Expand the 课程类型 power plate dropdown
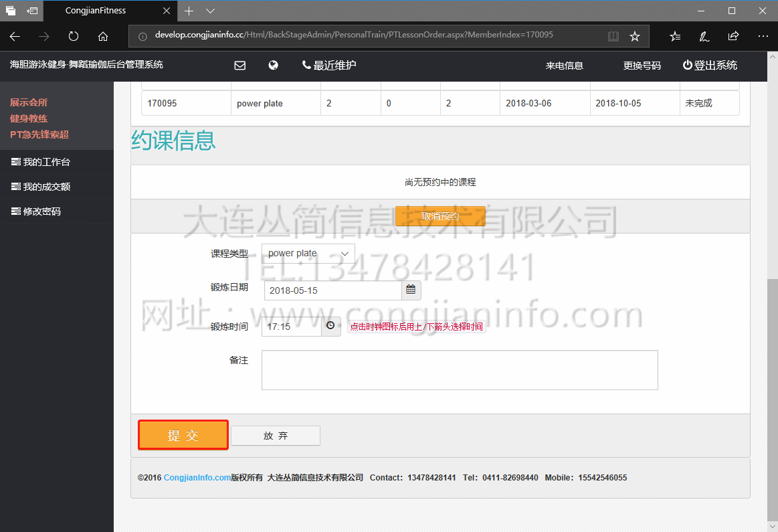 308,253
